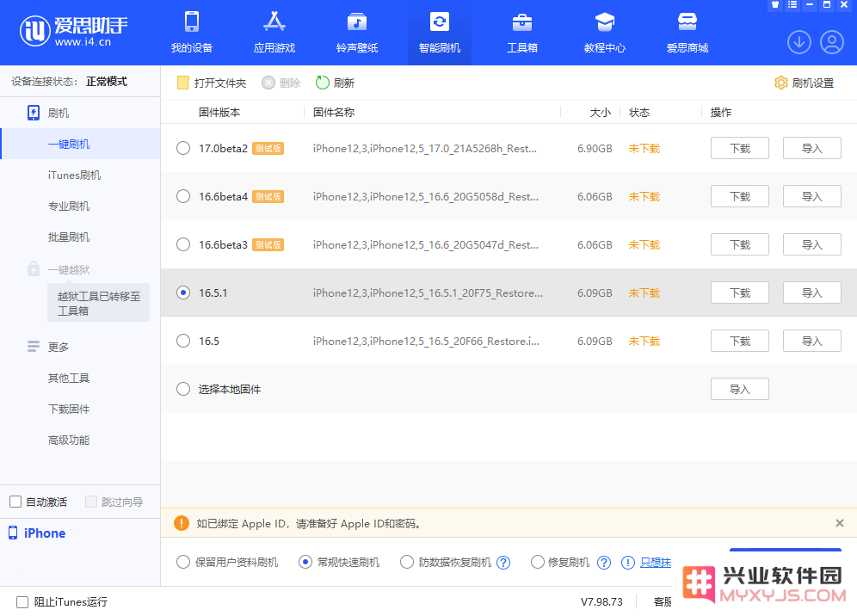The height and width of the screenshot is (616, 857).
Task: Open 教程中心 tutorial center tab
Action: coord(605,33)
